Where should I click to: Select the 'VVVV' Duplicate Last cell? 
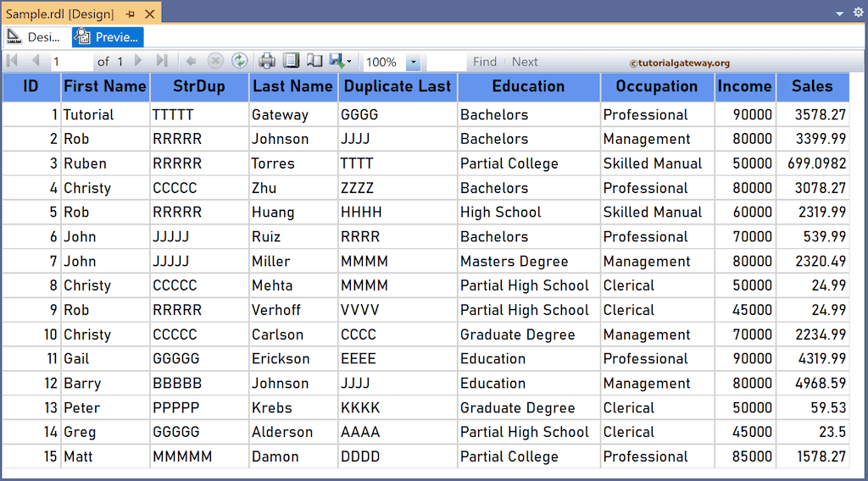pyautogui.click(x=398, y=310)
